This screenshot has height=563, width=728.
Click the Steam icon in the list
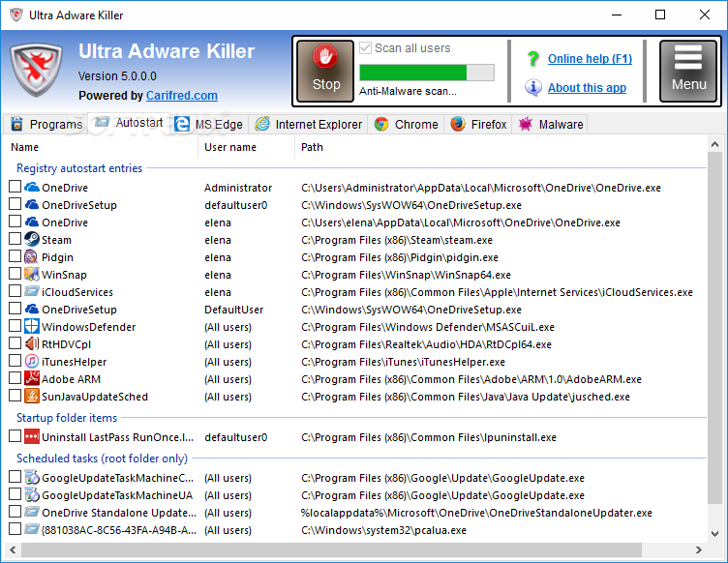32,239
